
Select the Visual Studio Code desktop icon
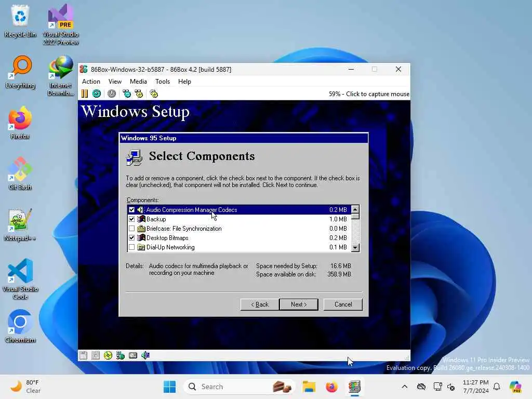coord(20,279)
